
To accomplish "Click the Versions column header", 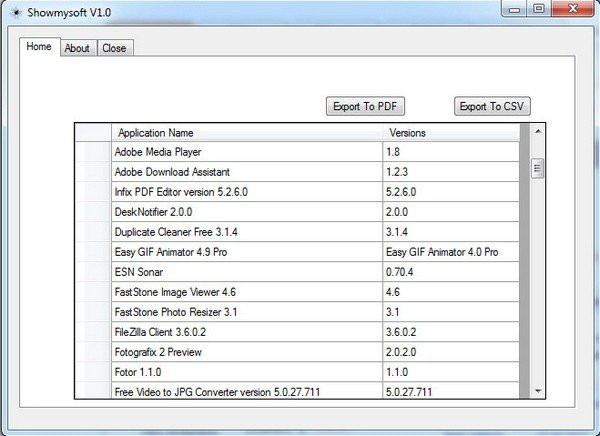I will [450, 133].
